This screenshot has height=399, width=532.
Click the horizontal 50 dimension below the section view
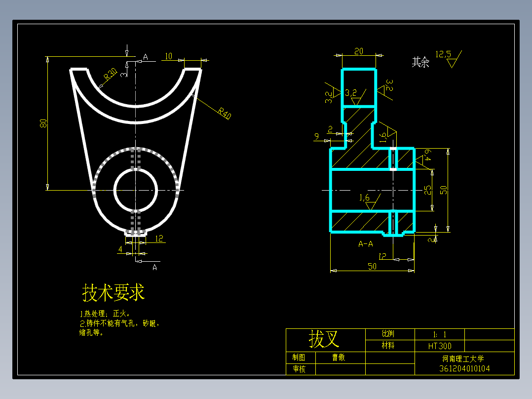372,266
